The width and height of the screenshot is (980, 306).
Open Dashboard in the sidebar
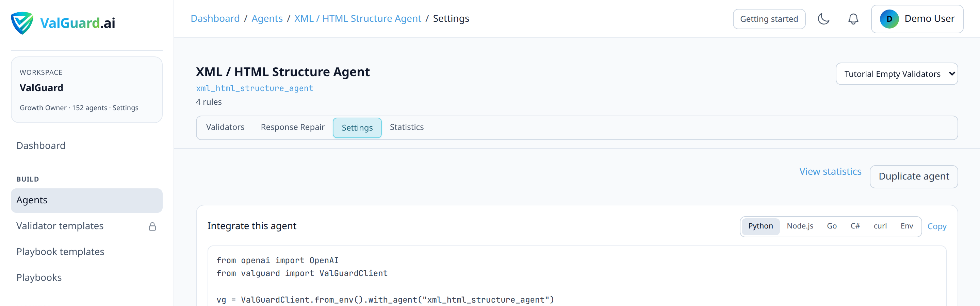pyautogui.click(x=87, y=146)
